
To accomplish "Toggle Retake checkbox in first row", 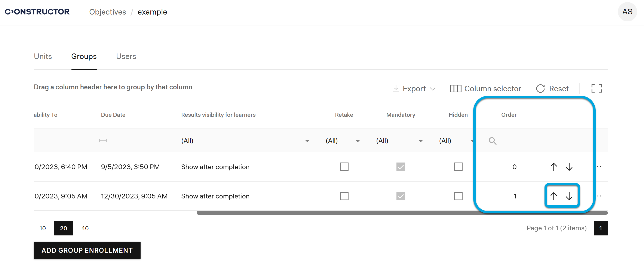I will (344, 167).
